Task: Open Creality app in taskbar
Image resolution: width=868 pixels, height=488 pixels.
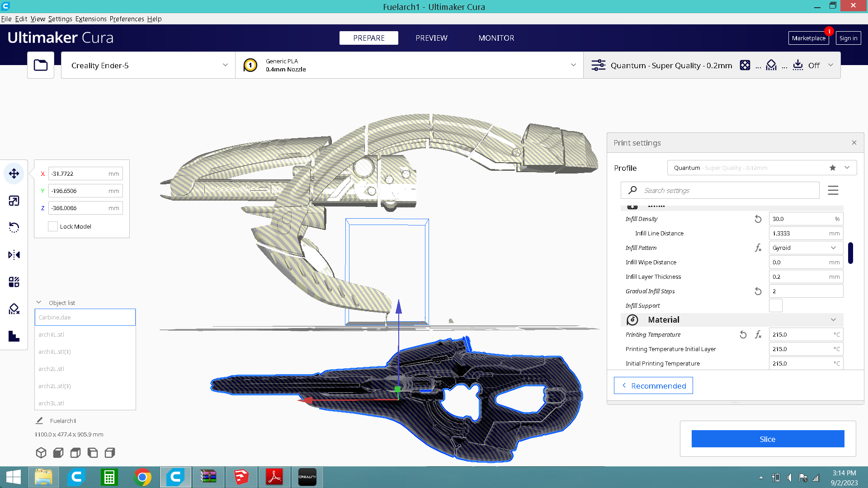Action: (307, 477)
